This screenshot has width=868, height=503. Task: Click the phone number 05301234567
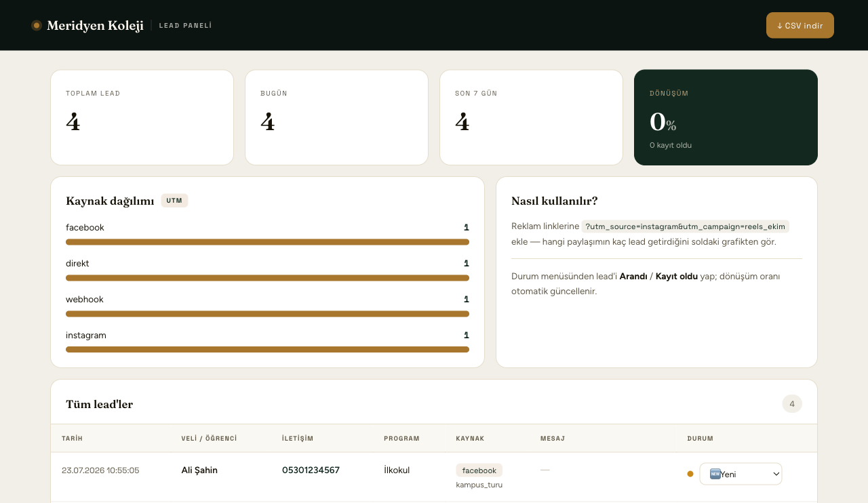[x=311, y=470]
